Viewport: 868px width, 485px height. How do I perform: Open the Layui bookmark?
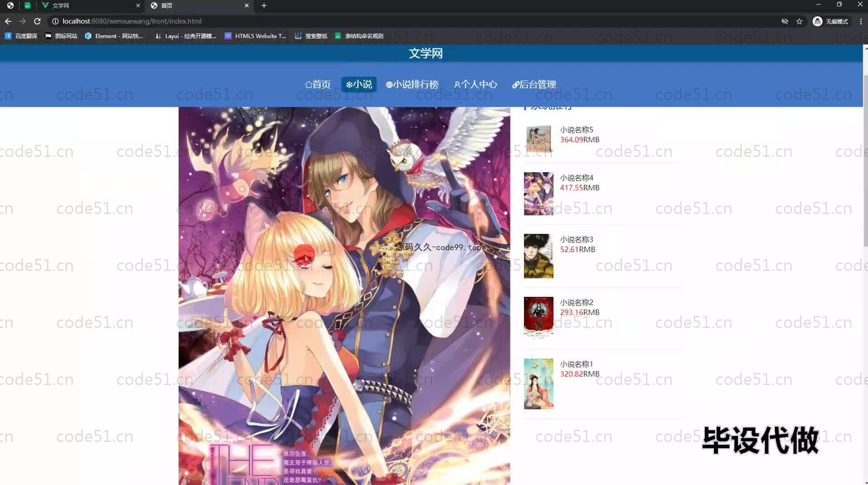tap(185, 36)
